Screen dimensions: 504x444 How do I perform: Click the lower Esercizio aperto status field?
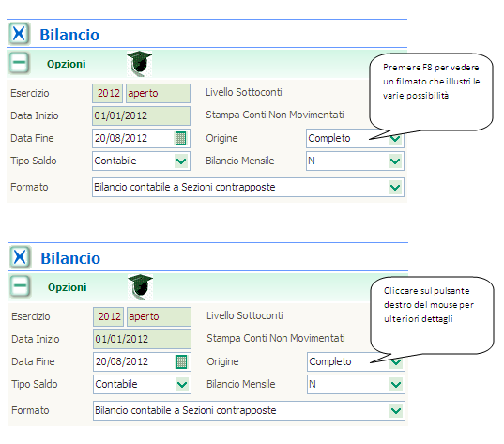[160, 316]
